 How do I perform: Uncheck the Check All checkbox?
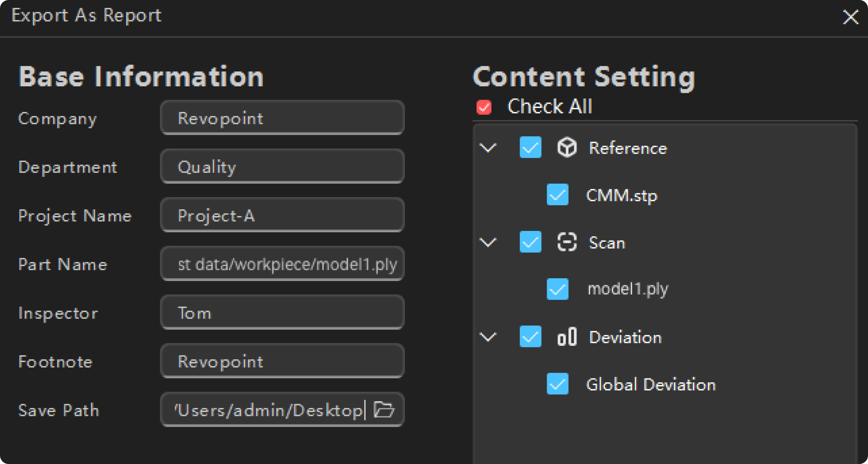[x=484, y=107]
